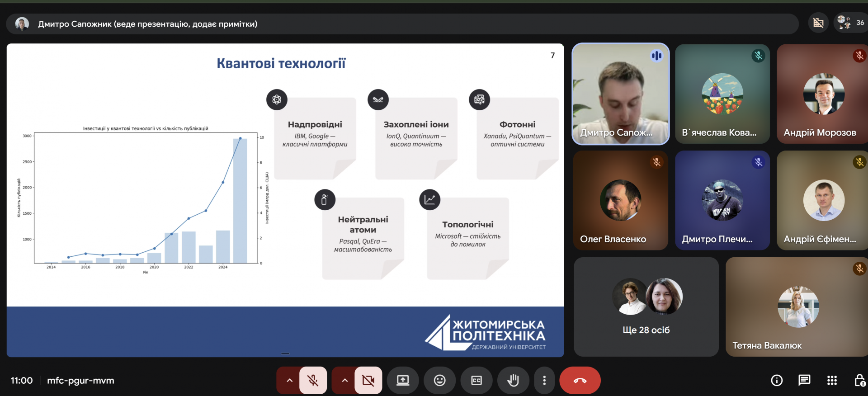Screen dimensions: 868x396
Task: Click the annotations off icon in top bar
Action: 818,23
